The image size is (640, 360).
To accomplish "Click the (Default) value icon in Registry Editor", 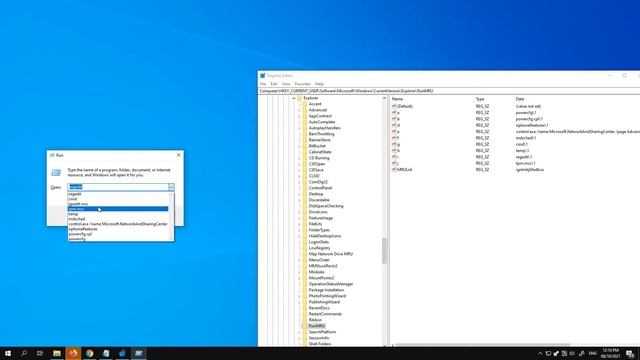I will coord(394,106).
